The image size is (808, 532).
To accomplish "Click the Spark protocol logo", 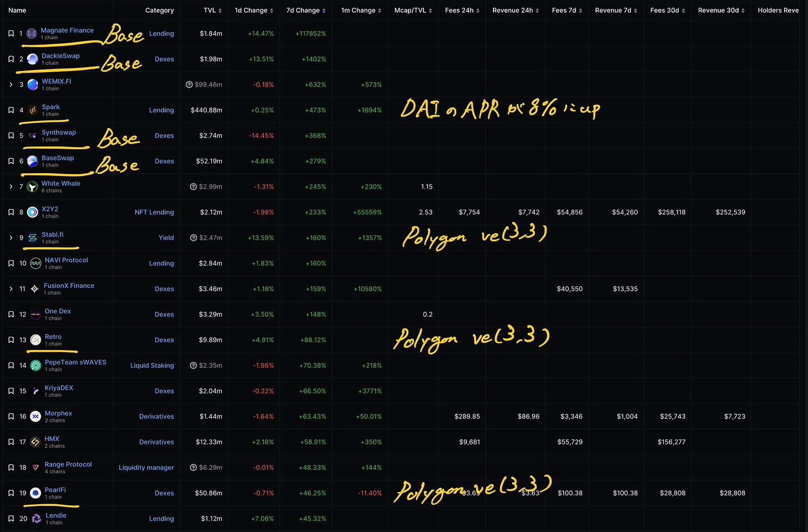I will coord(33,110).
